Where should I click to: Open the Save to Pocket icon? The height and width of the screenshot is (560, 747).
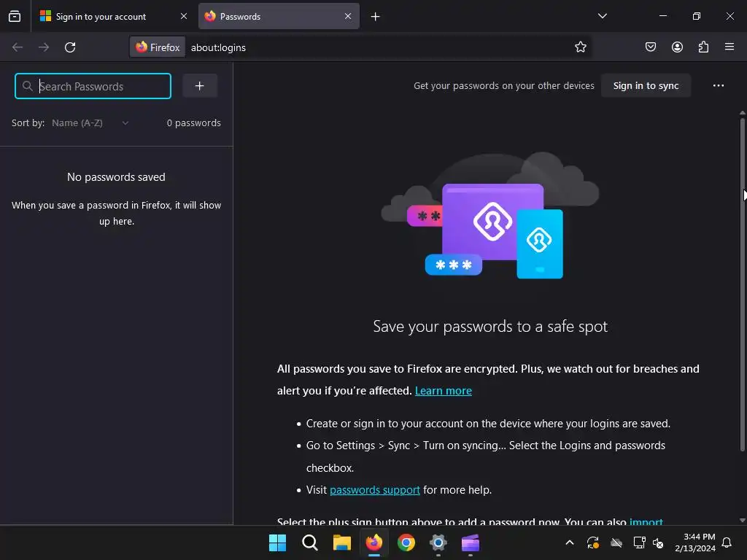click(650, 47)
